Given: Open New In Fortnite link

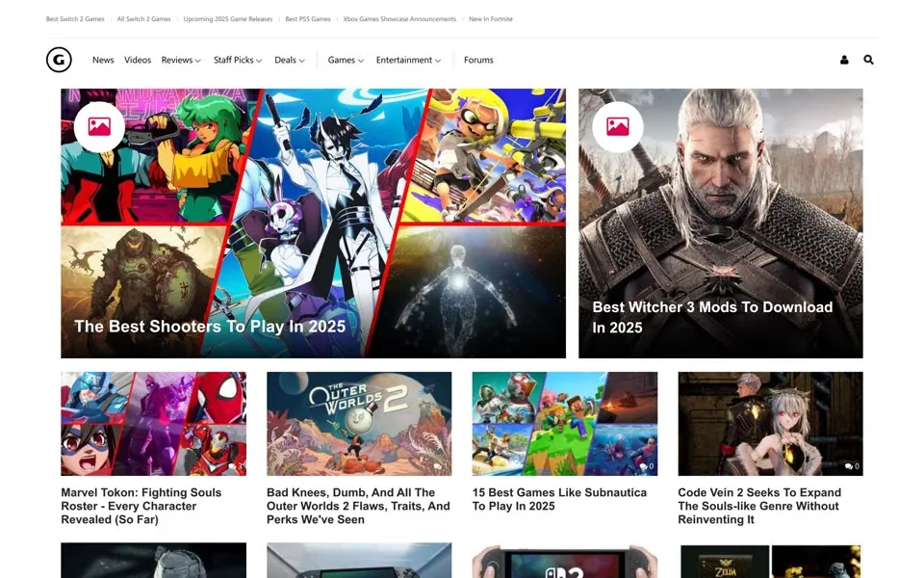Looking at the screenshot, I should 491,19.
